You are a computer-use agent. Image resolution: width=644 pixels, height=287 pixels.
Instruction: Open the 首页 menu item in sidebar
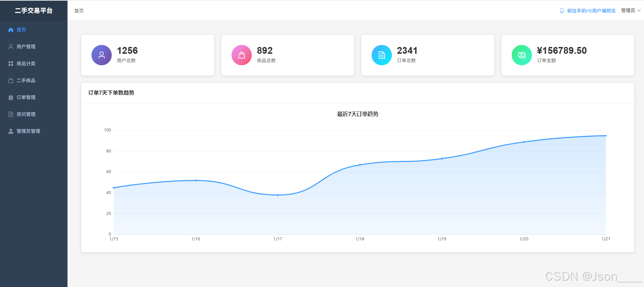(x=34, y=30)
